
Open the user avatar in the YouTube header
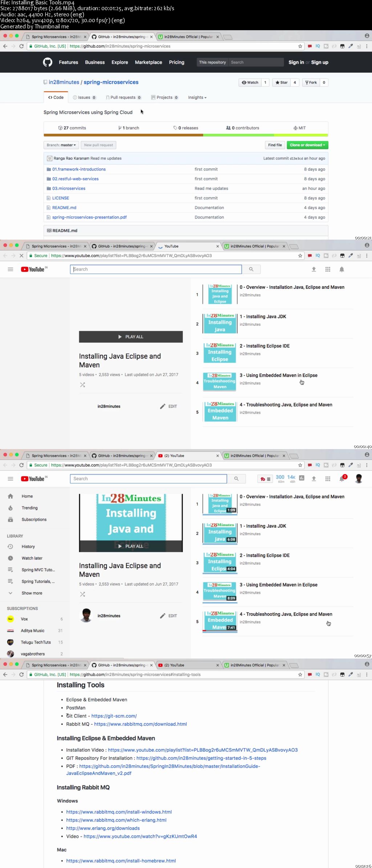(x=359, y=479)
